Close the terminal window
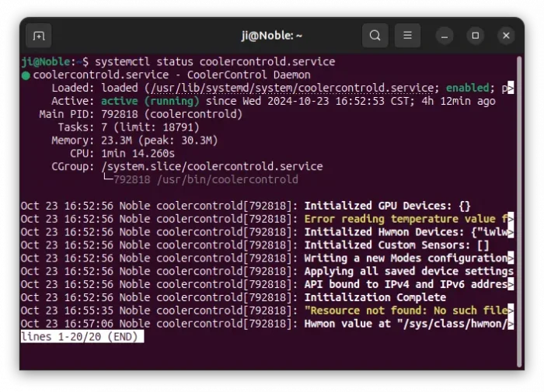 [506, 36]
